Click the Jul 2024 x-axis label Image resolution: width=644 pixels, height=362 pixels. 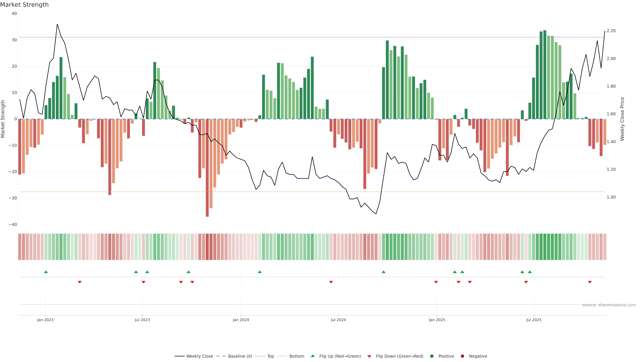[x=338, y=320]
